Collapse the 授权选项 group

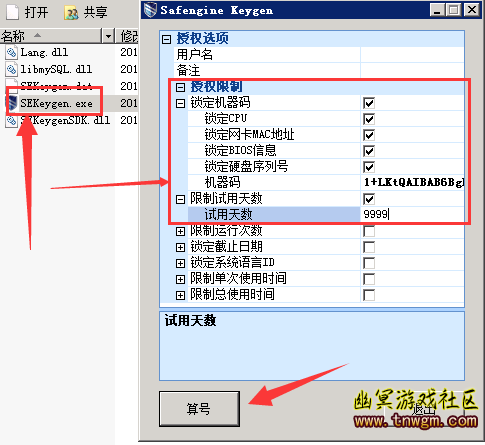pyautogui.click(x=166, y=39)
